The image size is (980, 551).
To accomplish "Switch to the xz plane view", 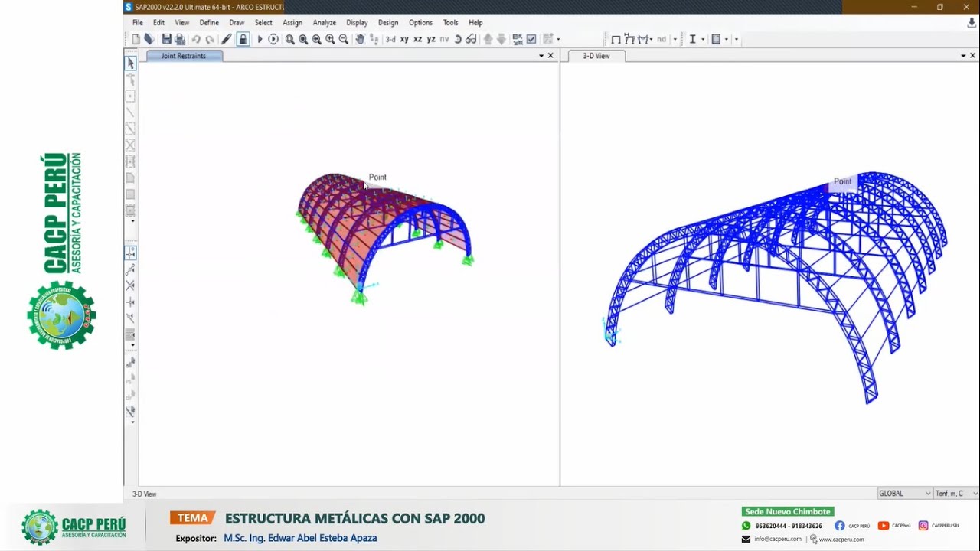I will point(417,39).
